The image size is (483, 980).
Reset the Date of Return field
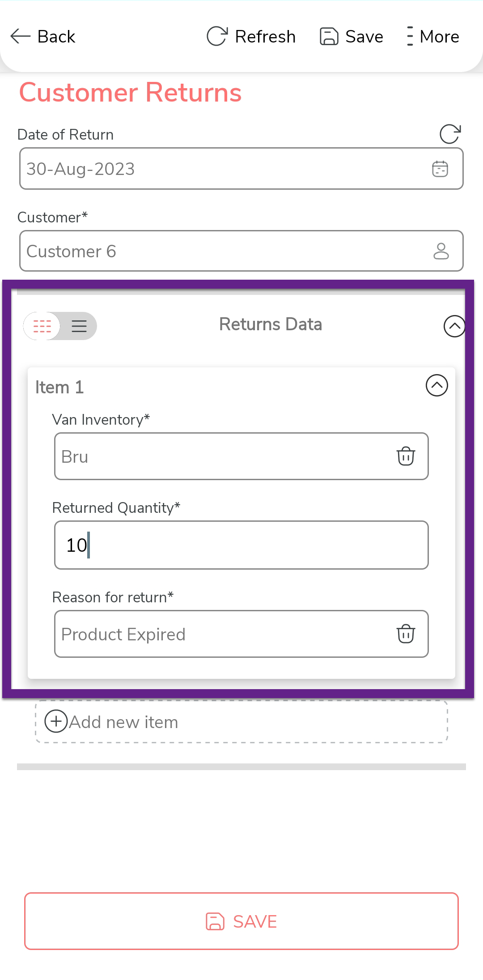[x=450, y=134]
